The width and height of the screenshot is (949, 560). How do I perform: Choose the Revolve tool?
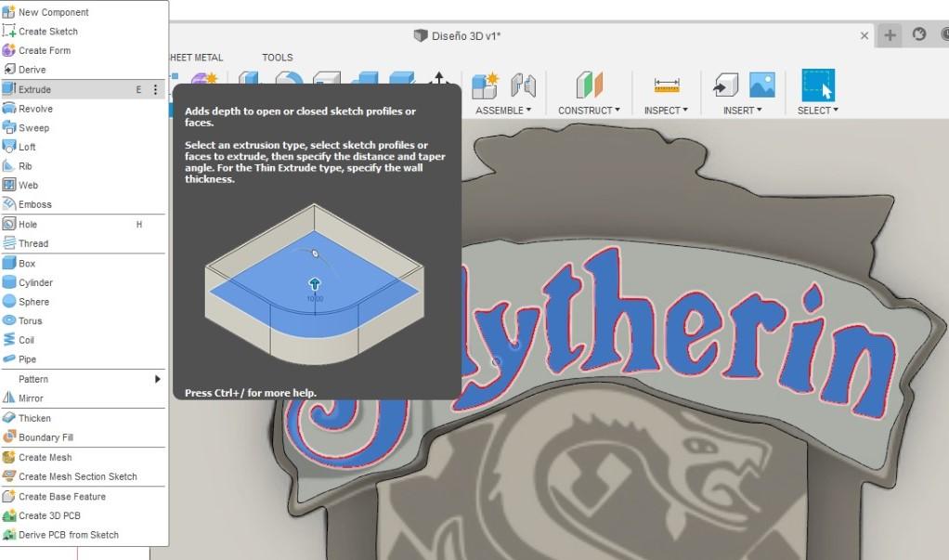point(84,109)
